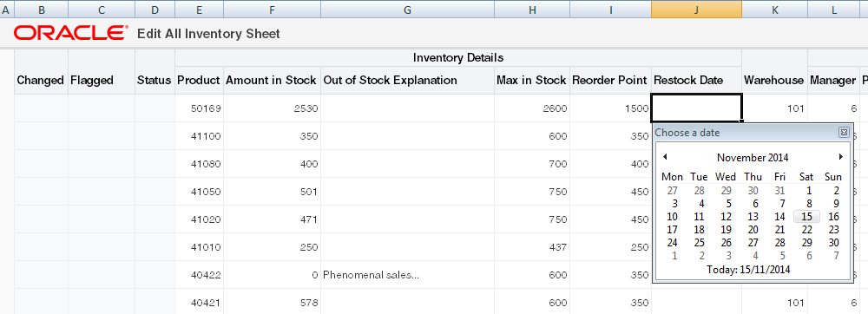Select the Phenomenal sales... cell
Image resolution: width=868 pixels, height=314 pixels.
[407, 275]
